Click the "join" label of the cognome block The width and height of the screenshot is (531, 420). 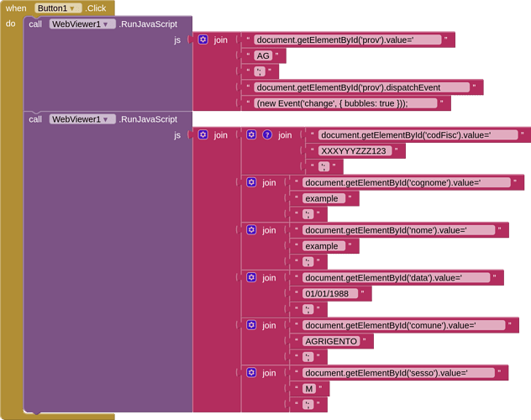[x=269, y=183]
